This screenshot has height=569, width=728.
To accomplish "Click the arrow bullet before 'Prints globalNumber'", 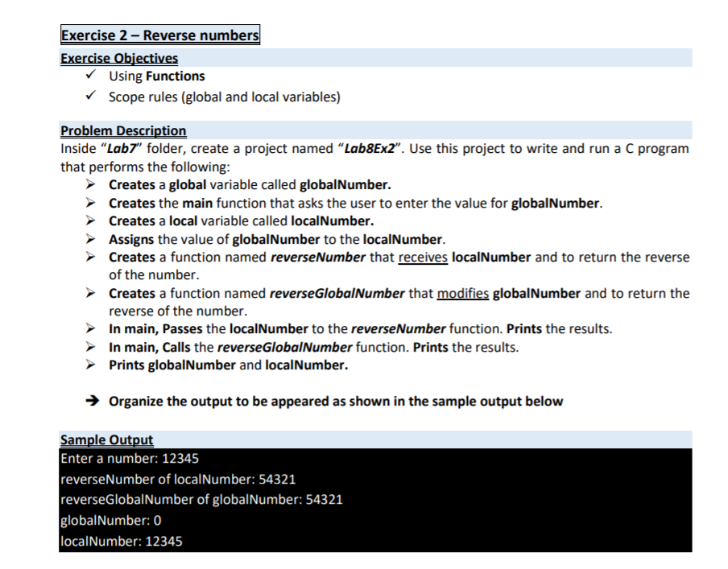I will pos(90,365).
